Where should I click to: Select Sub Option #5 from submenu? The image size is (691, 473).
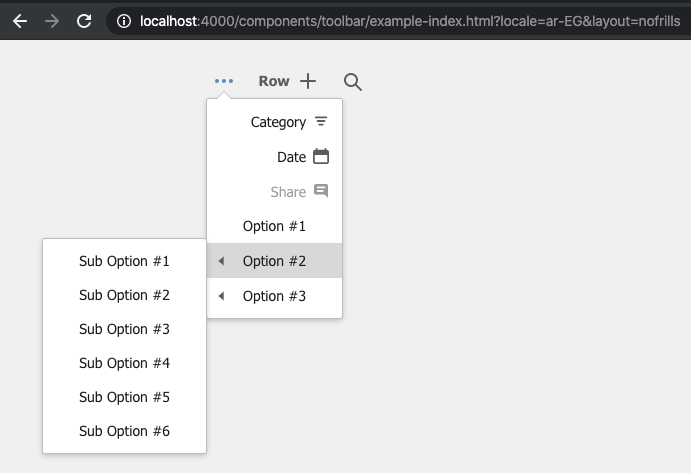click(x=124, y=397)
